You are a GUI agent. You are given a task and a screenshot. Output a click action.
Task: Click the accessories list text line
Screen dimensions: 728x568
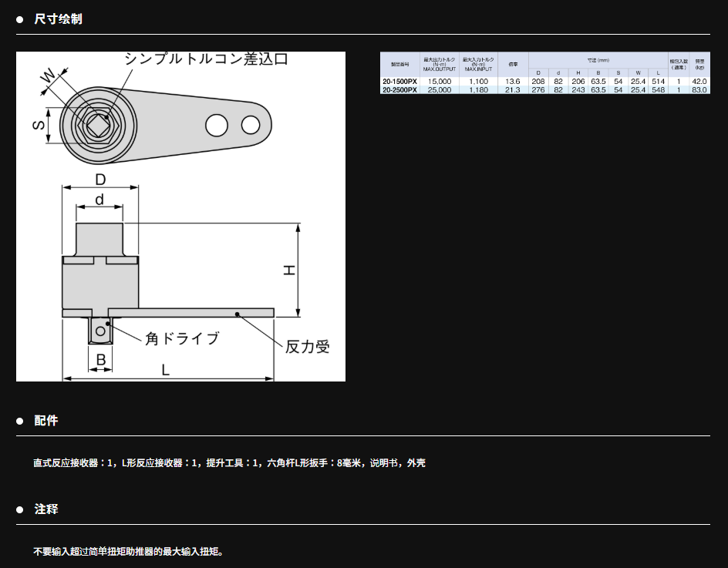point(229,463)
